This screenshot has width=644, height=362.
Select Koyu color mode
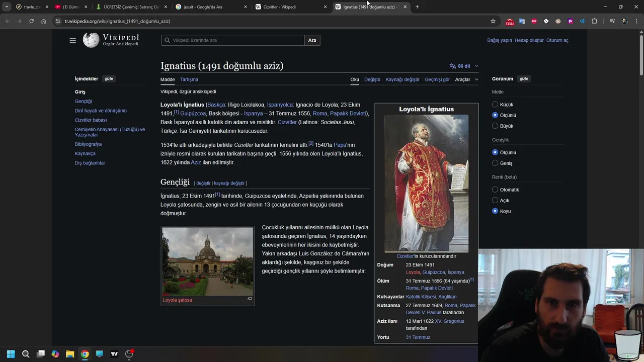[495, 211]
